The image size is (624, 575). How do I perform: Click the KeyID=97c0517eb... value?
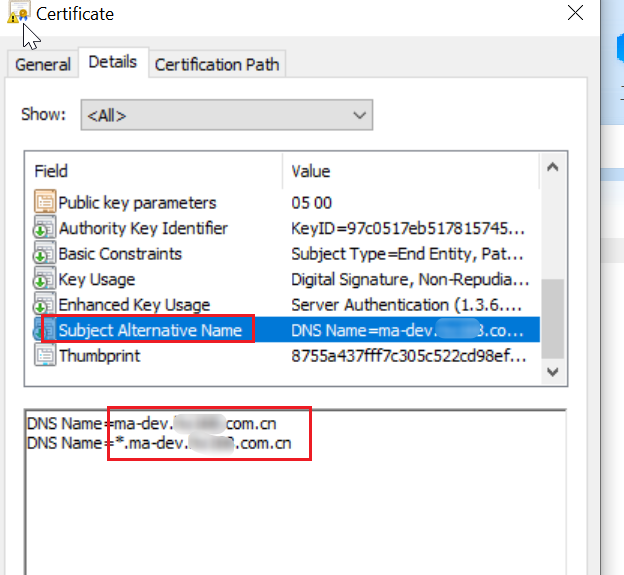tap(408, 228)
